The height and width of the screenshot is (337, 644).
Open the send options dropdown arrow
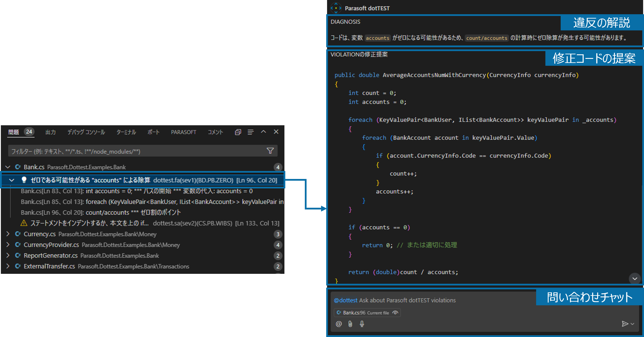(x=633, y=324)
